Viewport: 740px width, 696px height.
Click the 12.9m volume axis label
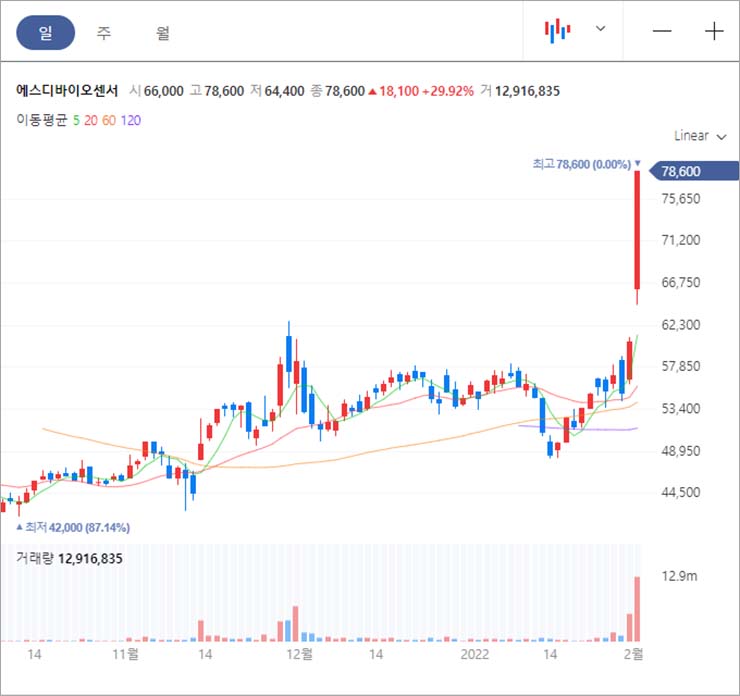679,576
